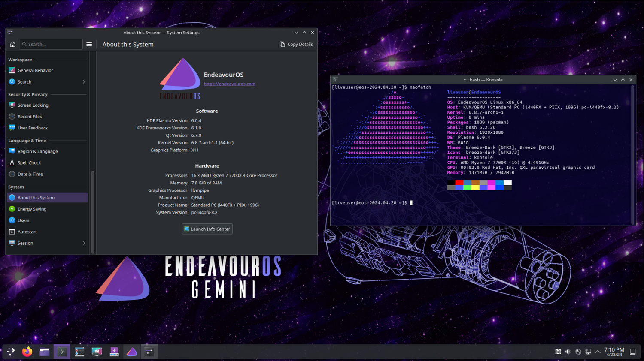Click "liveuser@EndeavourOS" header in Konsole

tap(474, 92)
